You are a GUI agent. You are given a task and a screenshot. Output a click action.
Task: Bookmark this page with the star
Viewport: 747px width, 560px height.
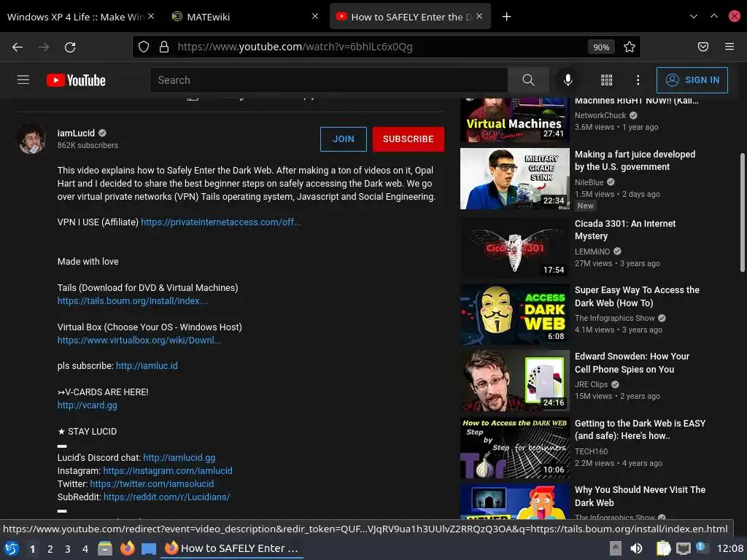tap(630, 47)
